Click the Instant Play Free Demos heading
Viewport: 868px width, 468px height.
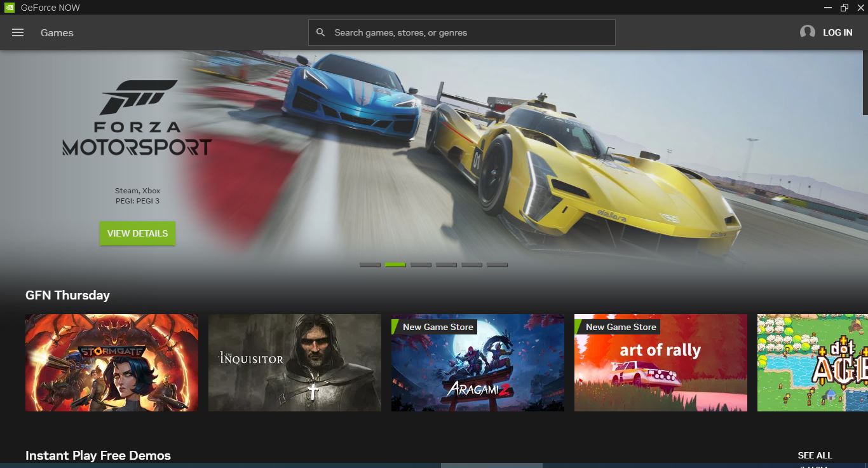coord(98,455)
